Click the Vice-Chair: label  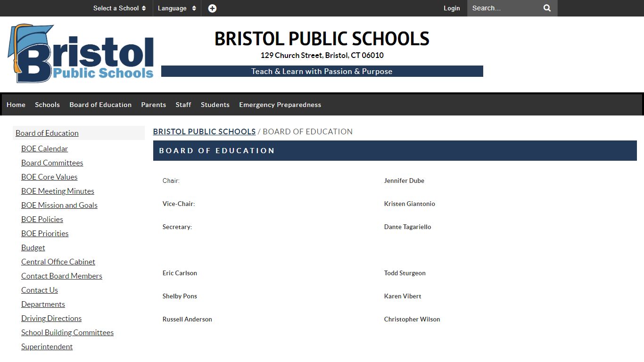tap(179, 204)
